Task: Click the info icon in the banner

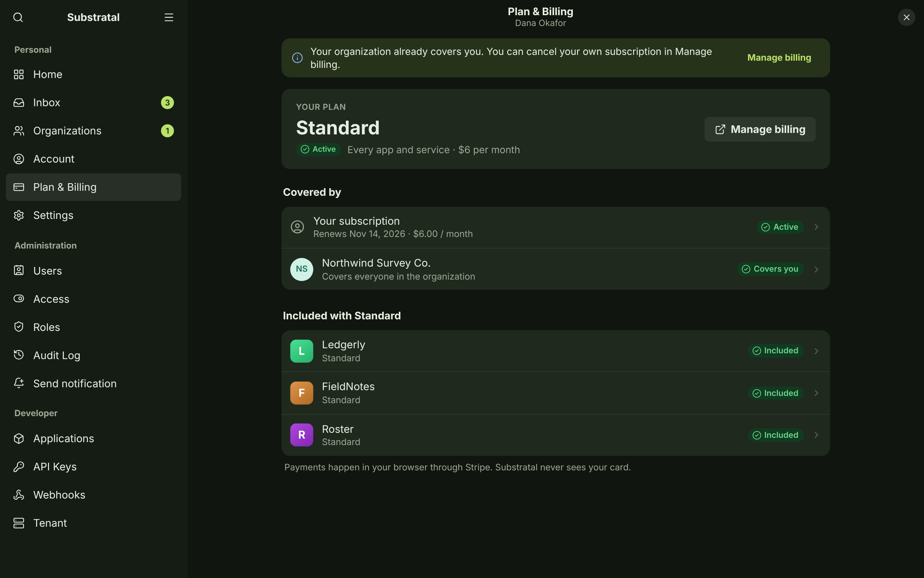Action: click(x=297, y=58)
